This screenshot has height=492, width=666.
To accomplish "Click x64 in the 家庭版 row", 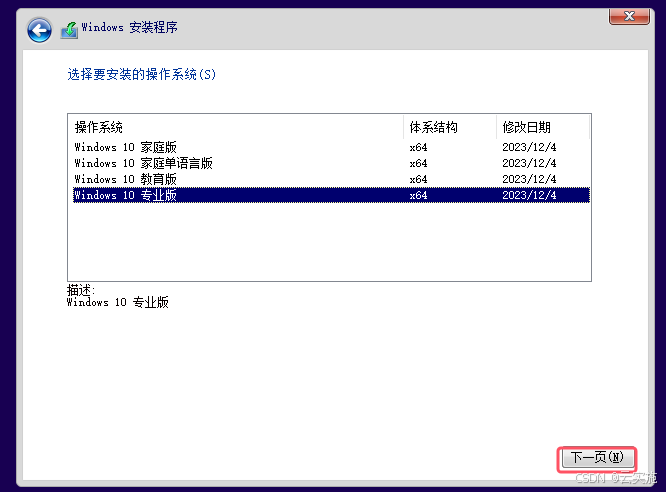I will pyautogui.click(x=418, y=147).
